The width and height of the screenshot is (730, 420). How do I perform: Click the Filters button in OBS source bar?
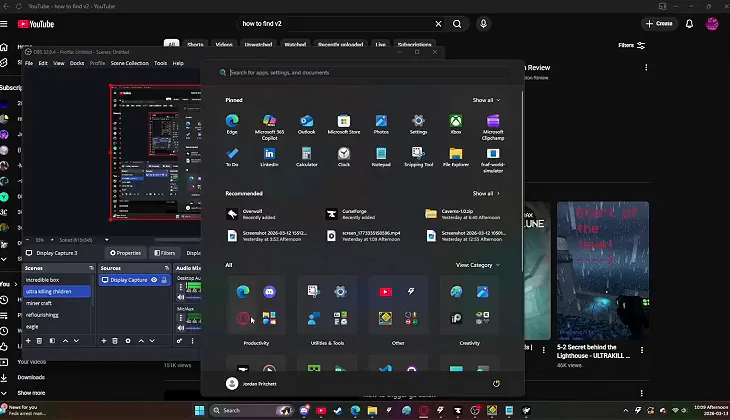164,253
